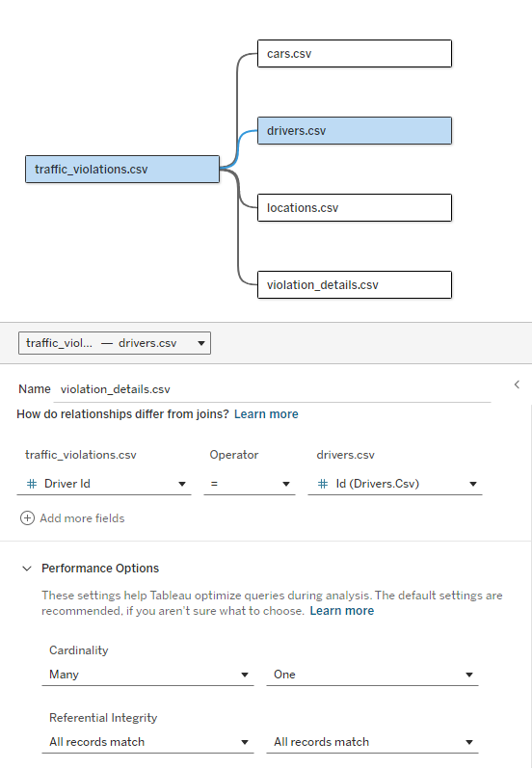Open the One cardinality dropdown
This screenshot has height=768, width=532.
[x=372, y=675]
